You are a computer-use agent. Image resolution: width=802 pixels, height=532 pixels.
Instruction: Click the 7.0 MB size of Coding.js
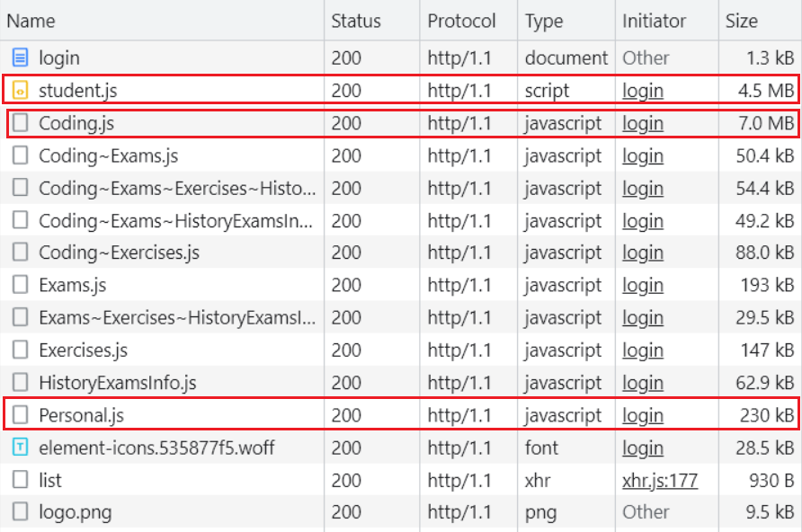point(766,123)
